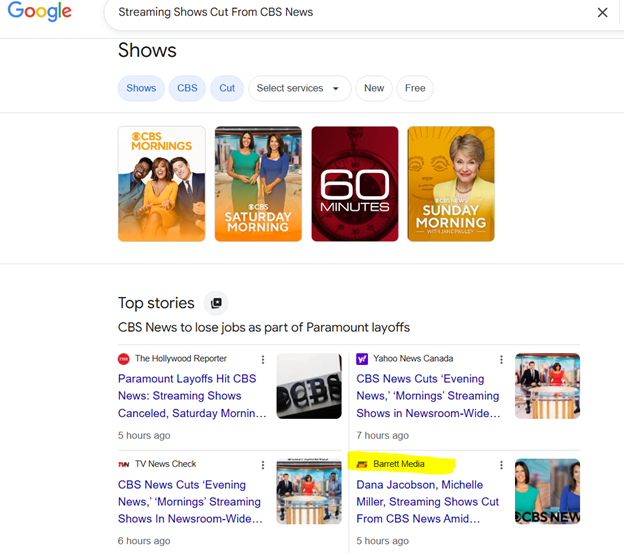Expand the Select services dropdown
Image resolution: width=624 pixels, height=555 pixels.
(x=298, y=88)
